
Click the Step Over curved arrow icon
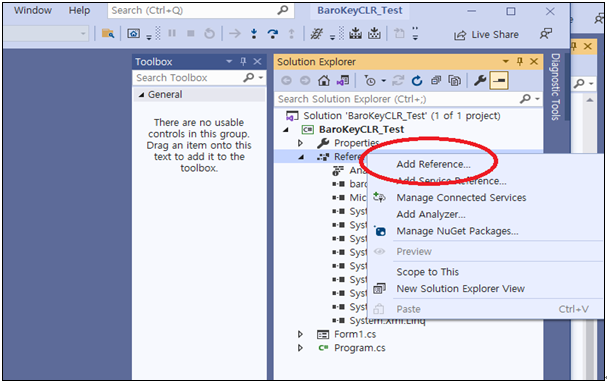point(273,34)
